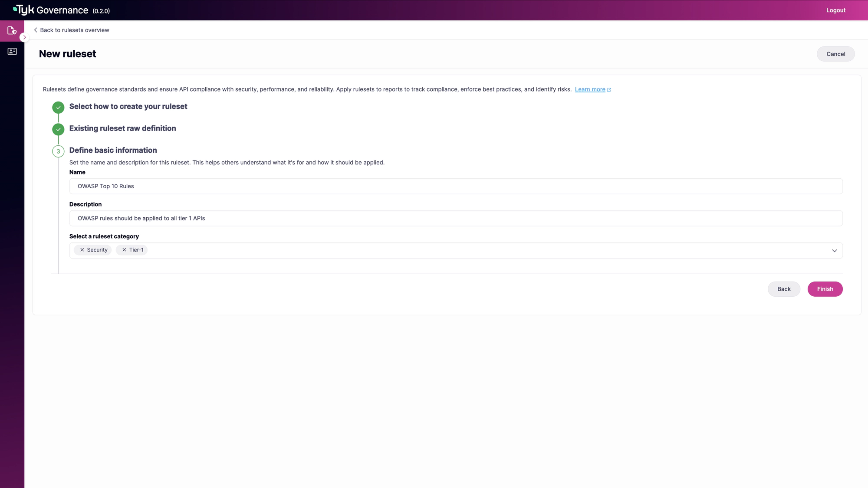Focus the Description input field
The width and height of the screenshot is (868, 488).
(456, 218)
